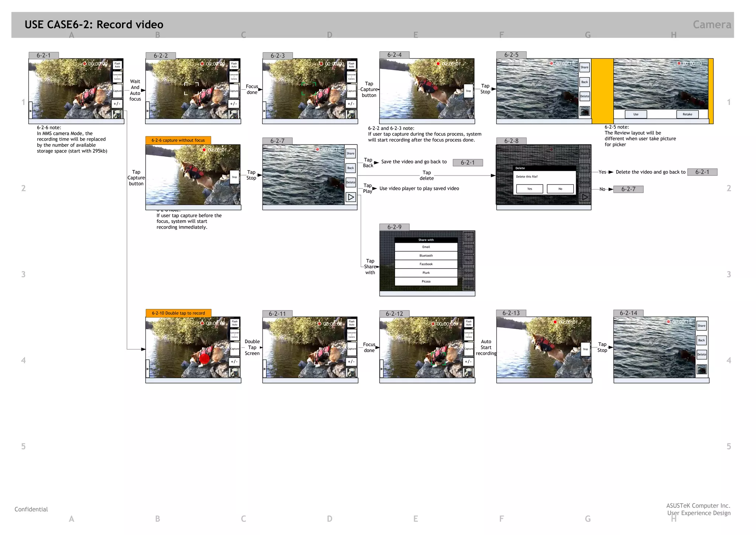This screenshot has width=756, height=535.
Task: Toggle Camcorder/Camera switch in screen 6-2-2
Action: [x=234, y=77]
